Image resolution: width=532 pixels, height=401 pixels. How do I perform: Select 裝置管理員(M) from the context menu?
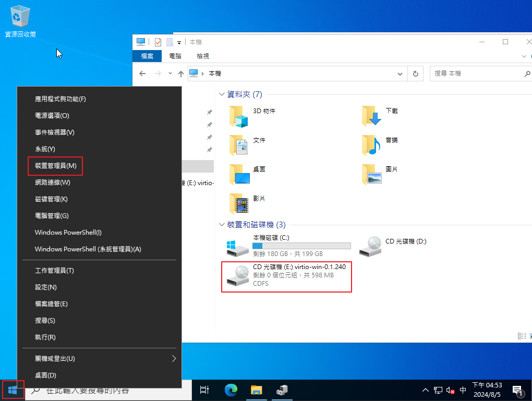(x=55, y=166)
